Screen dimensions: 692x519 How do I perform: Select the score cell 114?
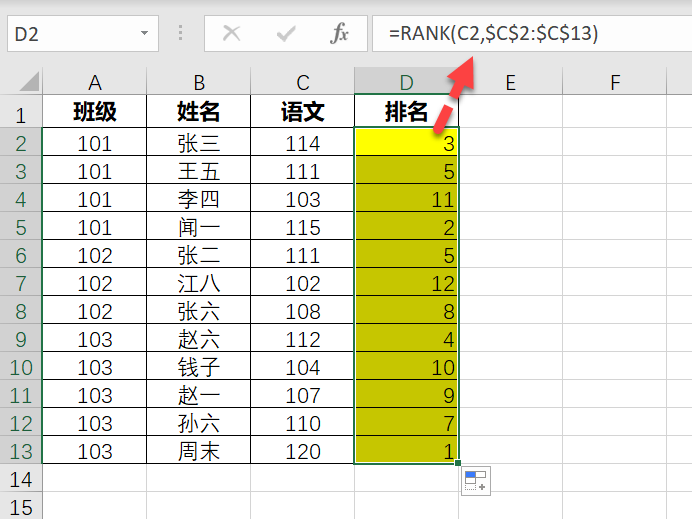pos(303,143)
